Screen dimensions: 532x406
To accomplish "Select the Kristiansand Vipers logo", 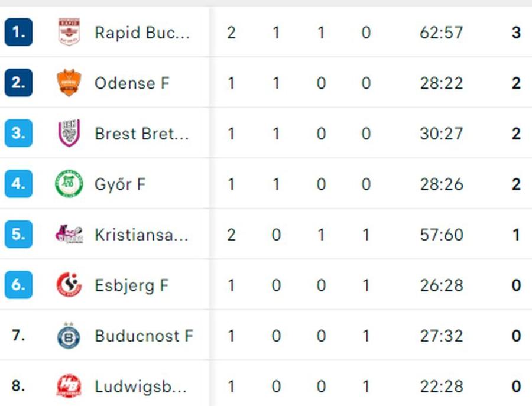I will pos(69,234).
